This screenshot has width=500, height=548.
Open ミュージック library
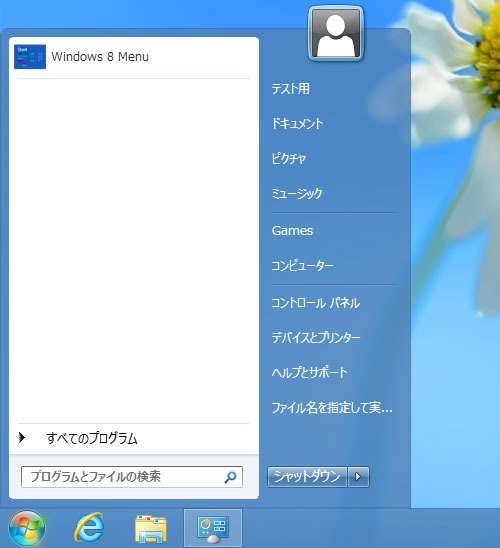(x=297, y=193)
